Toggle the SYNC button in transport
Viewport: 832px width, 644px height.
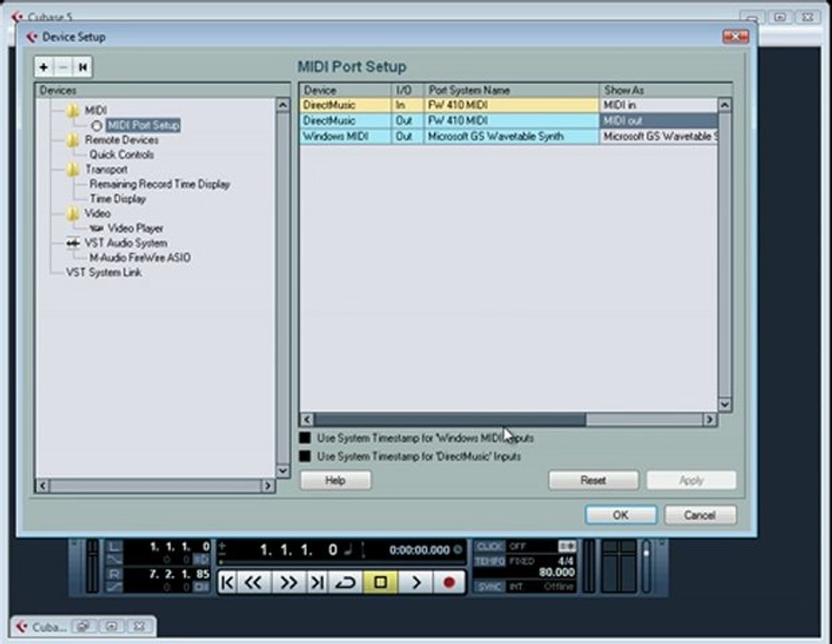point(489,587)
